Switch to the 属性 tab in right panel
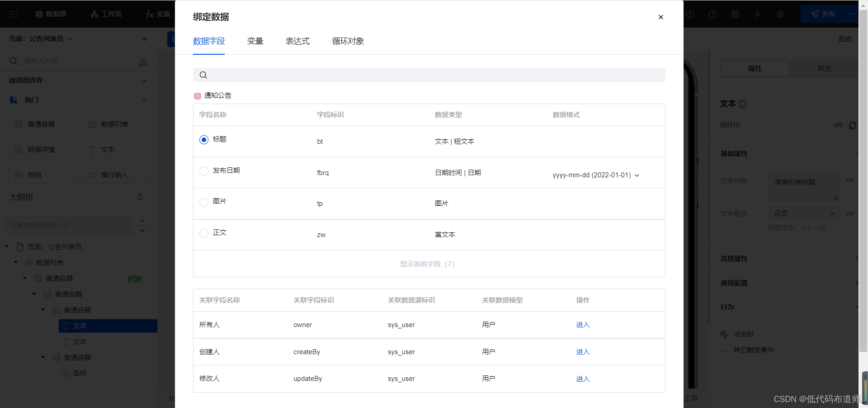The image size is (868, 408). 755,69
